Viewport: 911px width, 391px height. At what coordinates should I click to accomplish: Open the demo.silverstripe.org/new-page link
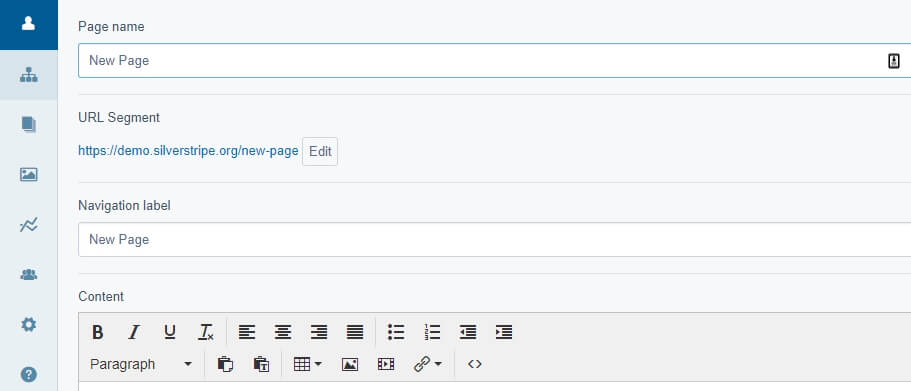point(188,151)
